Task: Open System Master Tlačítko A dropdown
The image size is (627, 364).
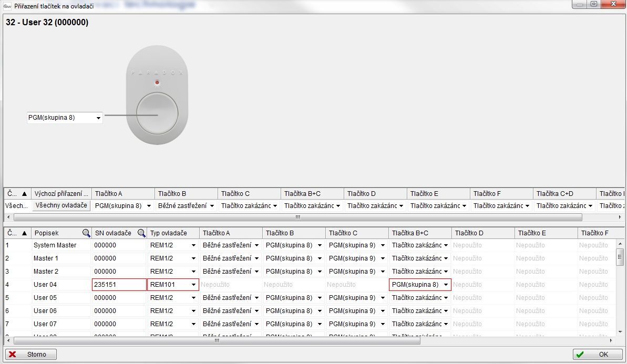Action: (x=256, y=245)
